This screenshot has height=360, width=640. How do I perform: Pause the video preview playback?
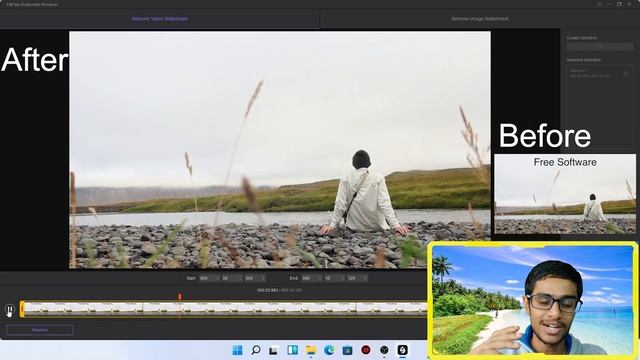[10, 310]
